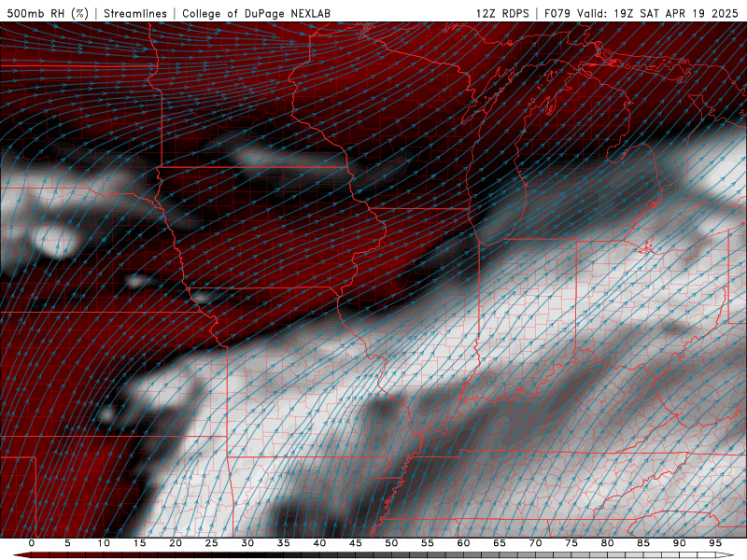Click "Valid: 19Z SAT APR 19 2025" text
The height and width of the screenshot is (560, 747).
(x=657, y=13)
